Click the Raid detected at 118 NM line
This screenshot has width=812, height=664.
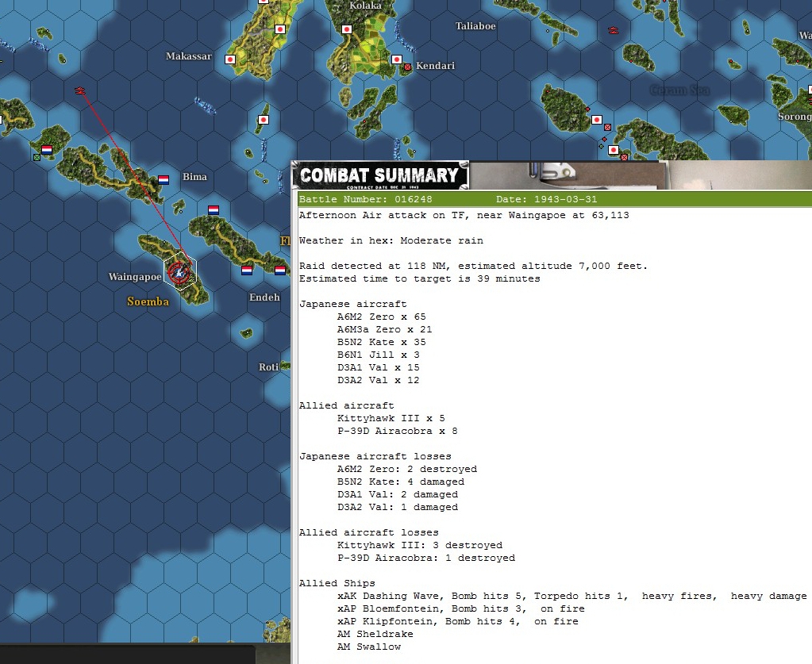click(x=473, y=266)
